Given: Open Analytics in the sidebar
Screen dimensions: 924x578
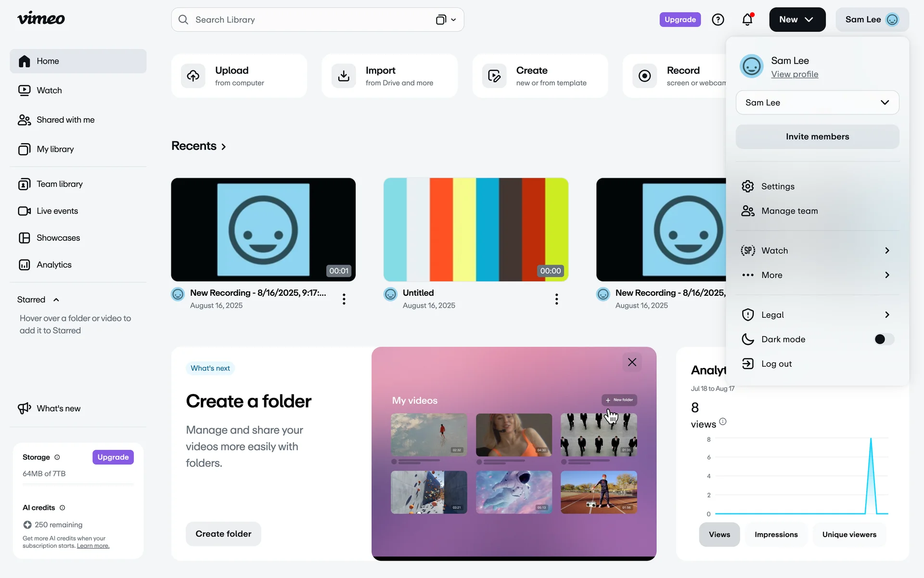Looking at the screenshot, I should click(x=53, y=265).
